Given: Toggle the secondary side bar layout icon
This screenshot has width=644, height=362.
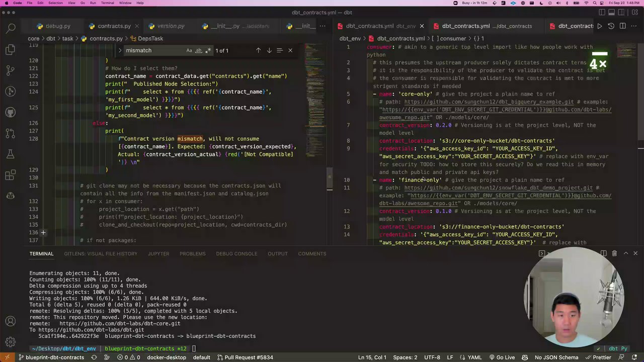Looking at the screenshot, I should (622, 13).
